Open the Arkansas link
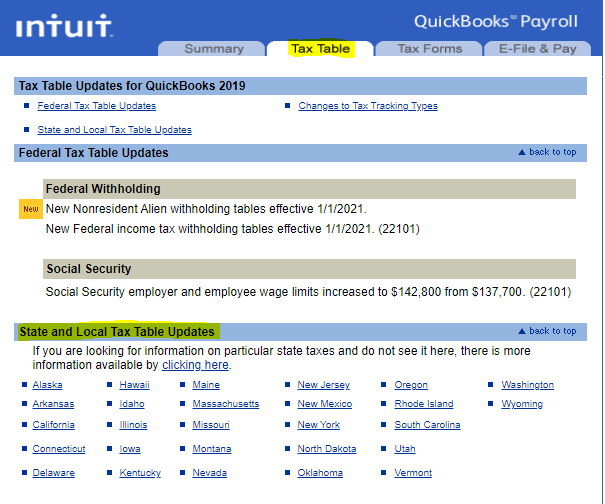The width and height of the screenshot is (605, 504). pyautogui.click(x=53, y=404)
